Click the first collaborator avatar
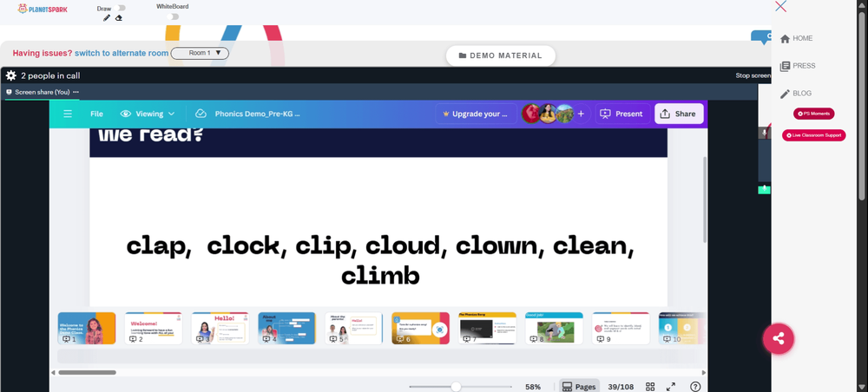Image resolution: width=868 pixels, height=392 pixels. [531, 114]
